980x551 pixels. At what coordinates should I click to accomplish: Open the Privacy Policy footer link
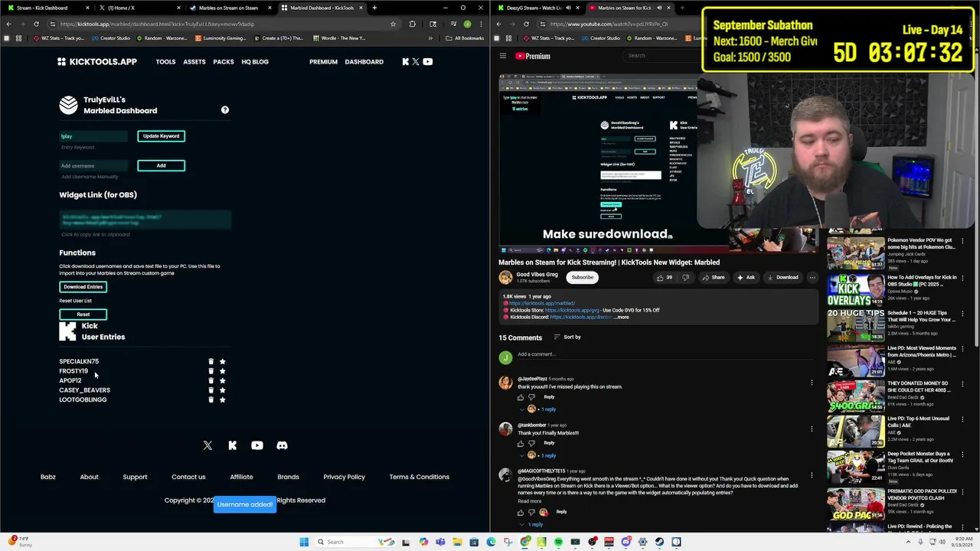tap(344, 477)
